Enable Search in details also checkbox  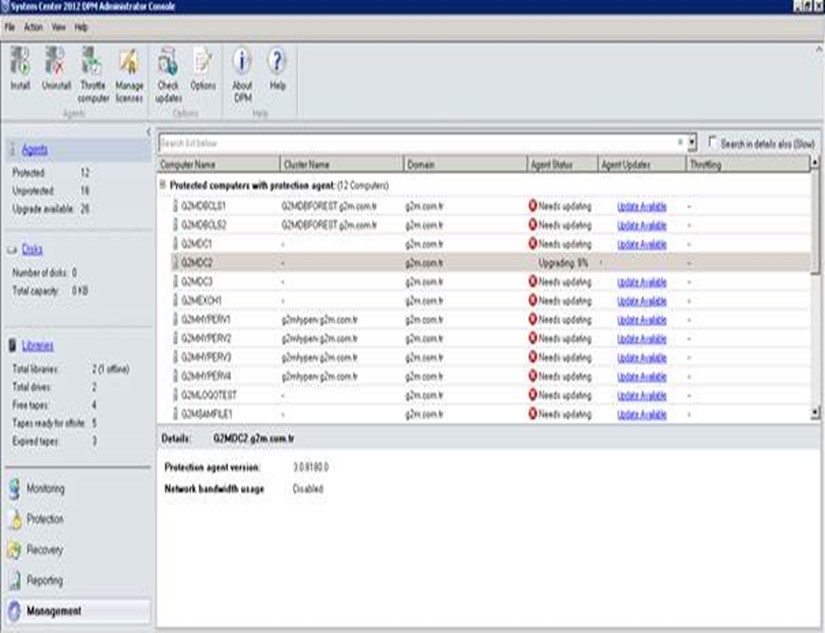[712, 142]
